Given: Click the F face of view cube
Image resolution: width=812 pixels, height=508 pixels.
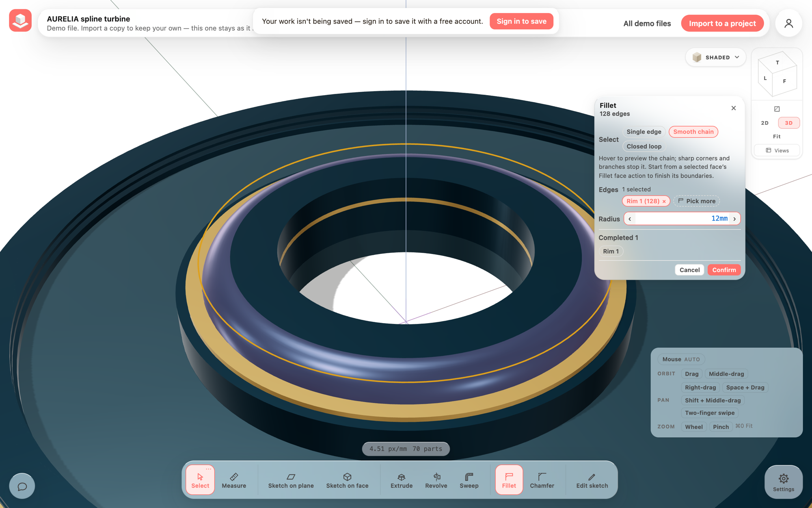Looking at the screenshot, I should tap(784, 81).
